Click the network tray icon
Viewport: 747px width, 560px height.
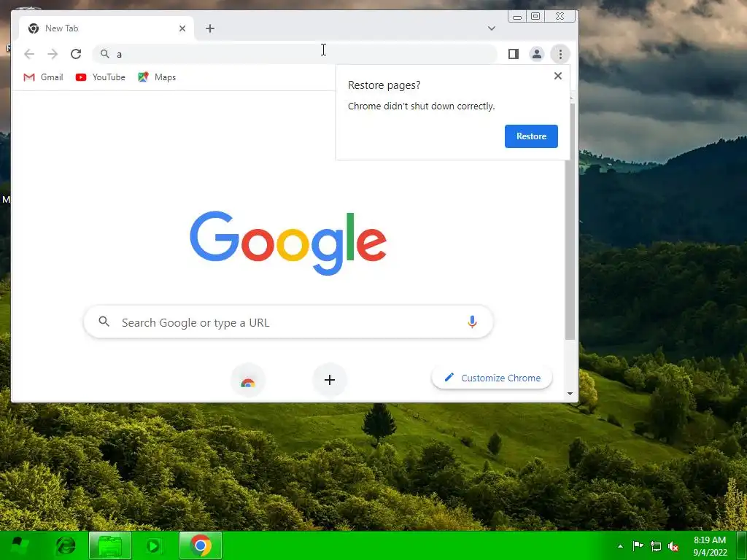(656, 546)
